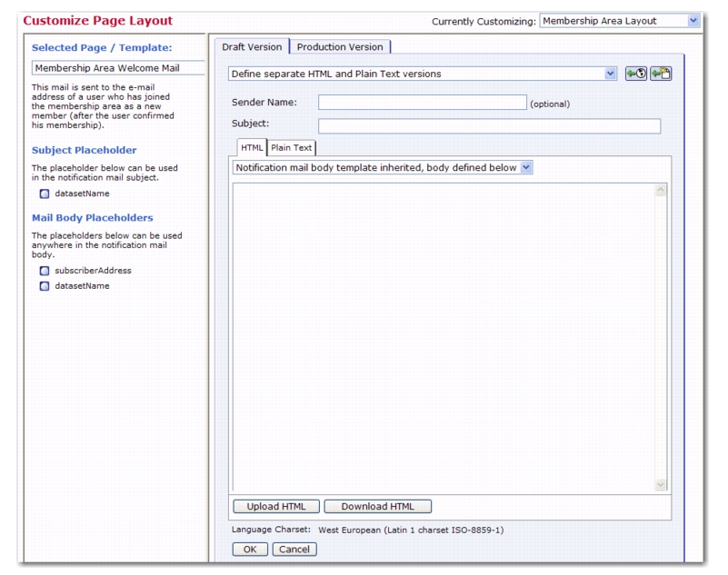This screenshot has width=728, height=575.
Task: Discard changes with the Cancel button
Action: [294, 549]
